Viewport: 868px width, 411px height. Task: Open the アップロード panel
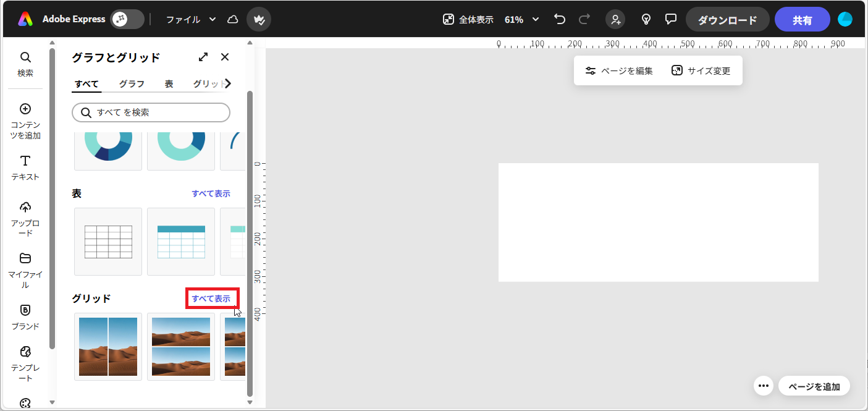25,218
